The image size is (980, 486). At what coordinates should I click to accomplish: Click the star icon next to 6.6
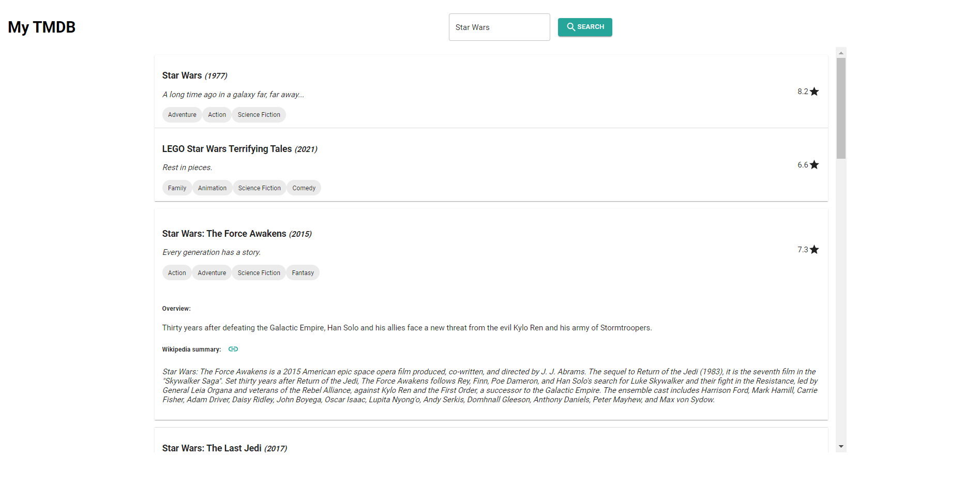tap(814, 165)
